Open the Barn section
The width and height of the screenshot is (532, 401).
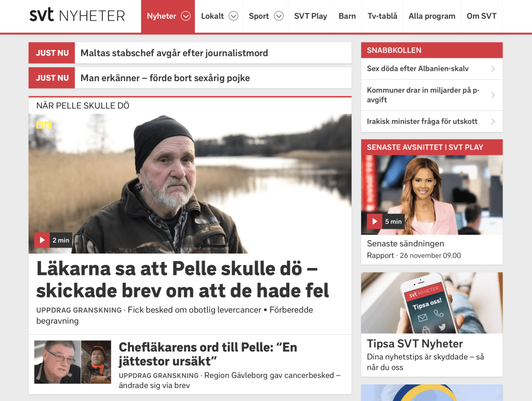pos(347,16)
